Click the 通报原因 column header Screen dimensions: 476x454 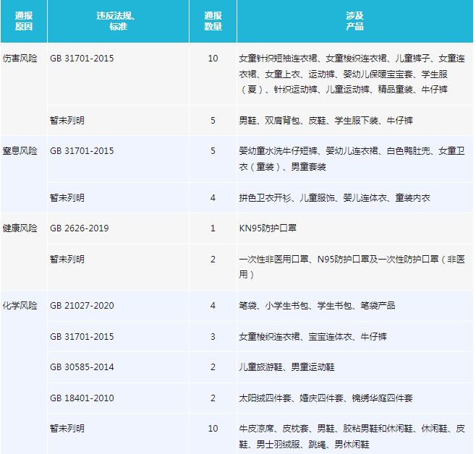(x=24, y=21)
